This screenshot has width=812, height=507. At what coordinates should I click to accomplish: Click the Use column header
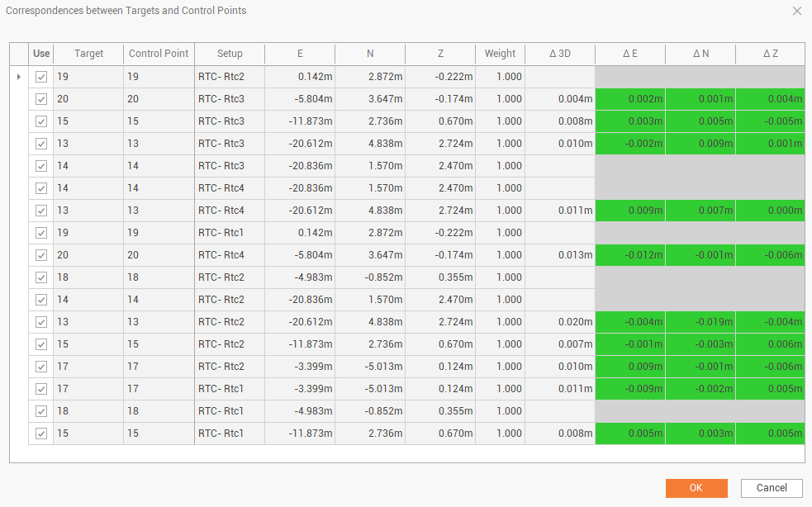pyautogui.click(x=41, y=54)
